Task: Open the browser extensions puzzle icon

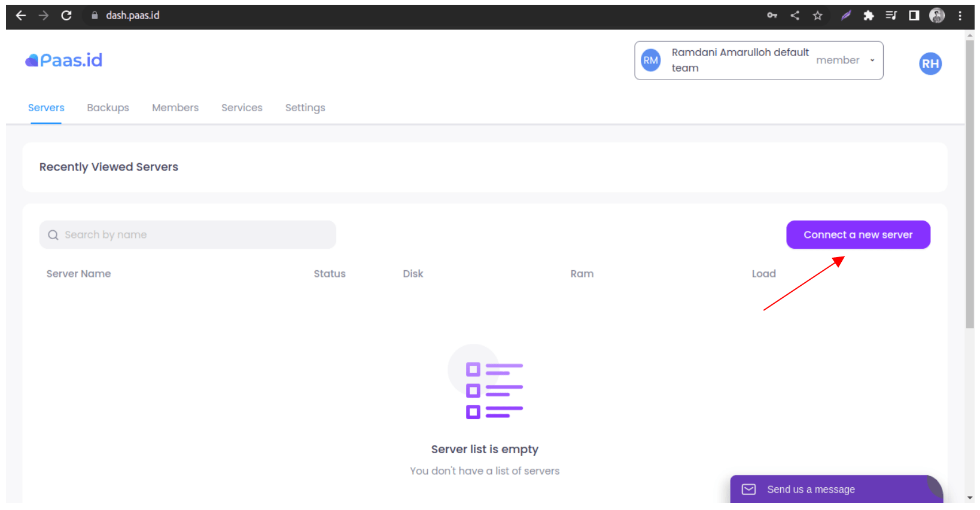Action: click(868, 16)
